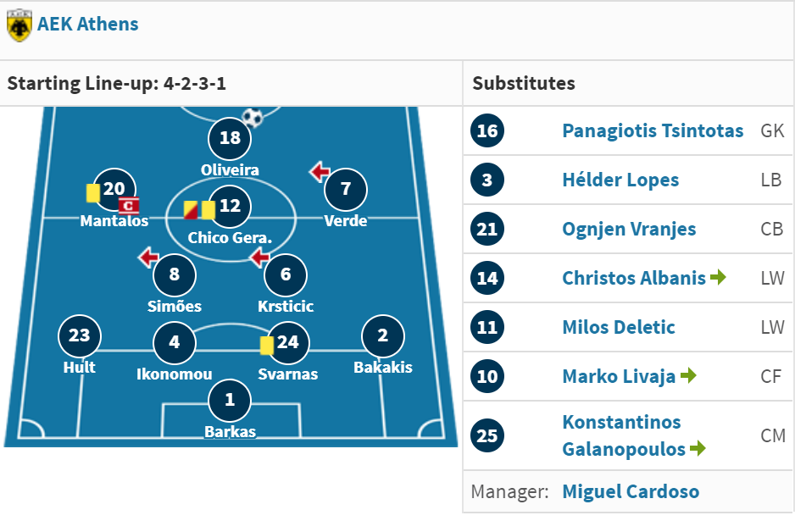
Task: Select Oliveira's number 18 shirt circle
Action: coord(230,138)
